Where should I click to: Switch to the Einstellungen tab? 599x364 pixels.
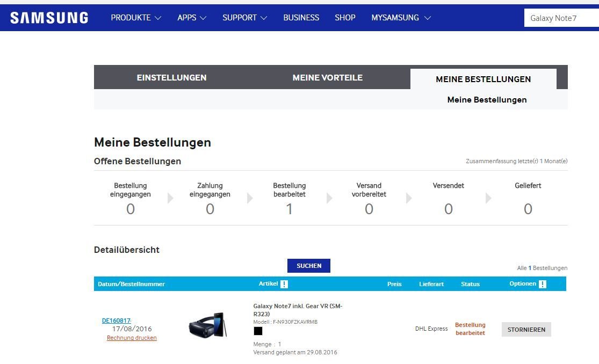[171, 77]
